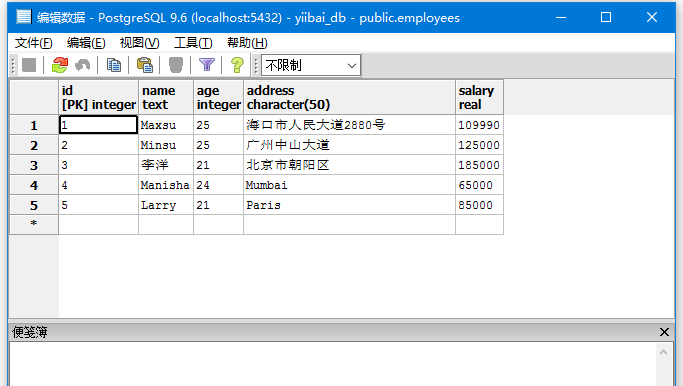The image size is (683, 386).
Task: Open the 编辑(E) menu
Action: [x=86, y=43]
